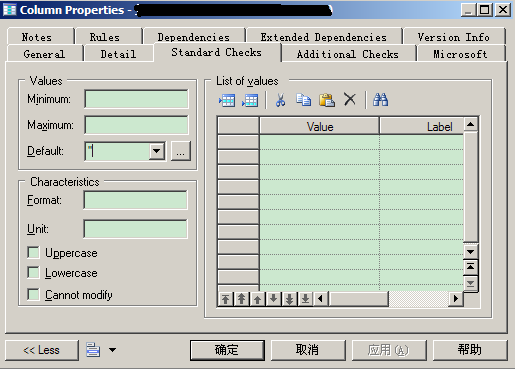The image size is (515, 369).
Task: Move row down one page arrow
Action: 289,299
